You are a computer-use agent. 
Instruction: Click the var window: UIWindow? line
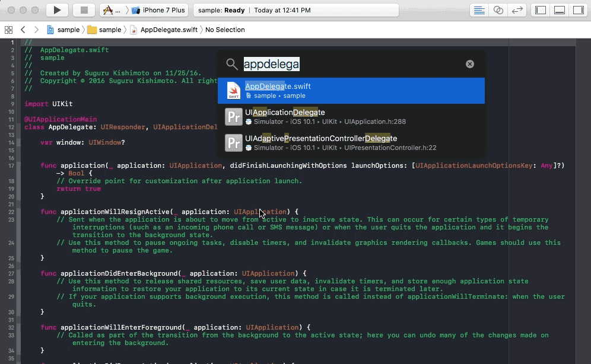(82, 142)
